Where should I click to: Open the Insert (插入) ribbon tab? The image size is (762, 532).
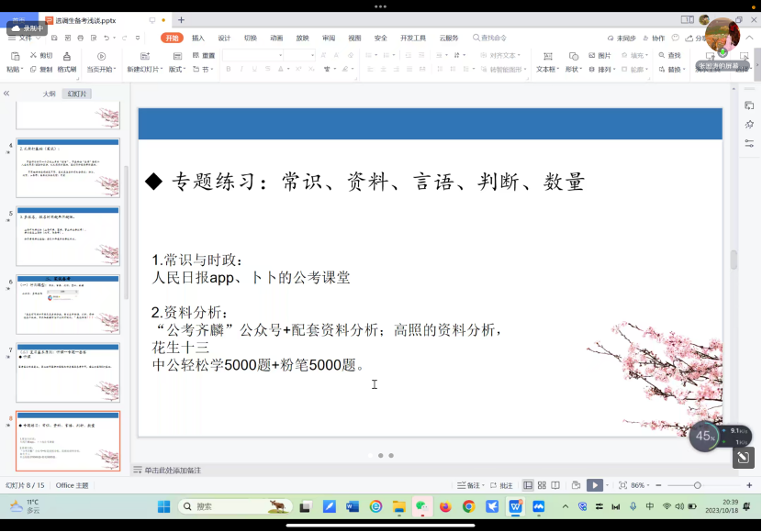(197, 38)
